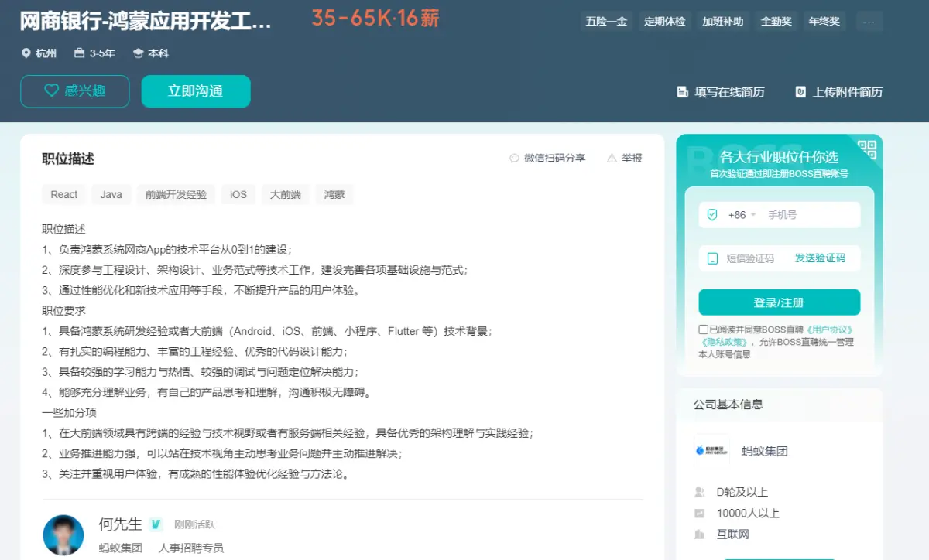Tick the agree to BOSS直聘 terms checkbox
The height and width of the screenshot is (560, 929).
[703, 330]
